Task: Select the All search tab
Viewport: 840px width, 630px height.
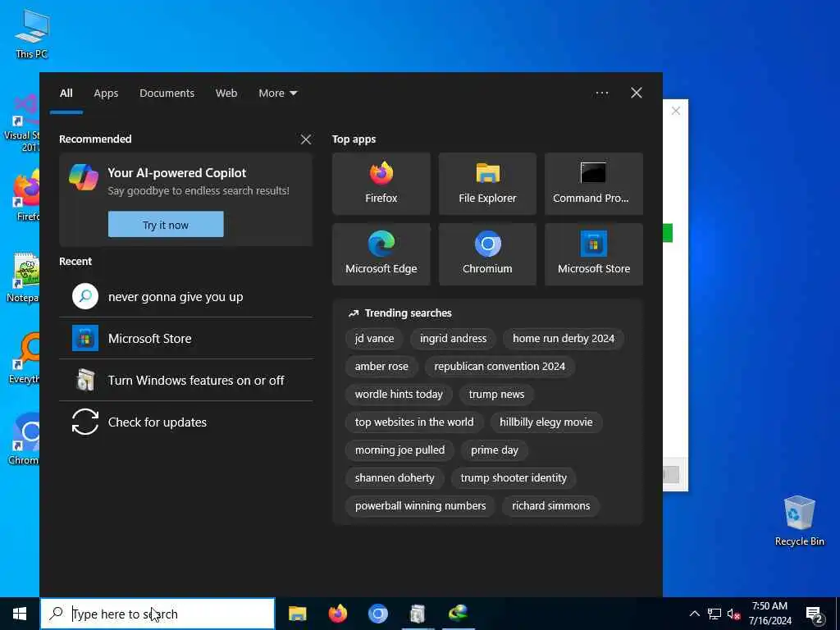Action: 66,94
